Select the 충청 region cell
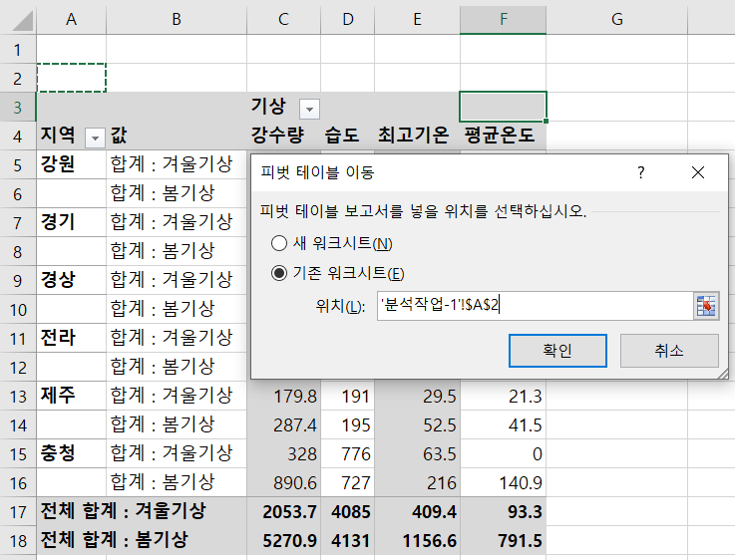 point(71,453)
